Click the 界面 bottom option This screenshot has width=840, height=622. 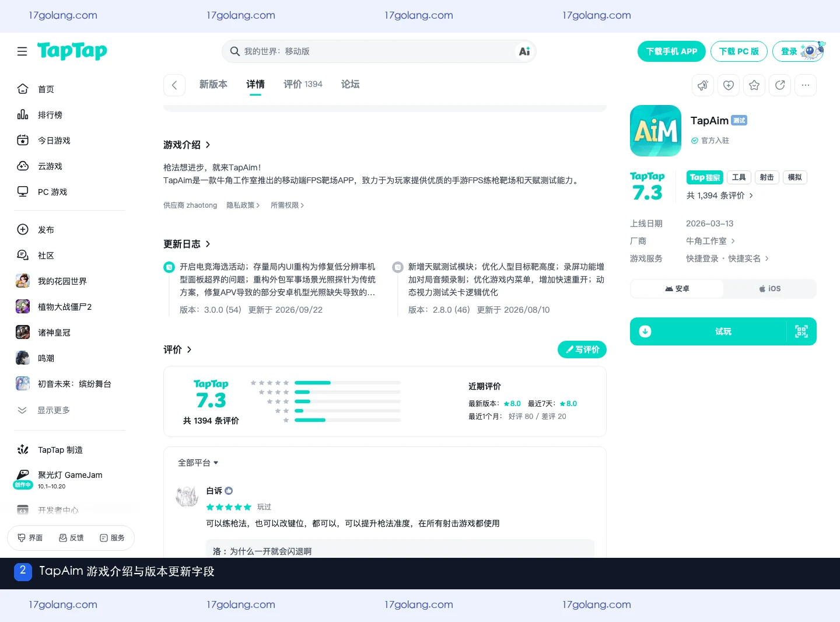[30, 538]
